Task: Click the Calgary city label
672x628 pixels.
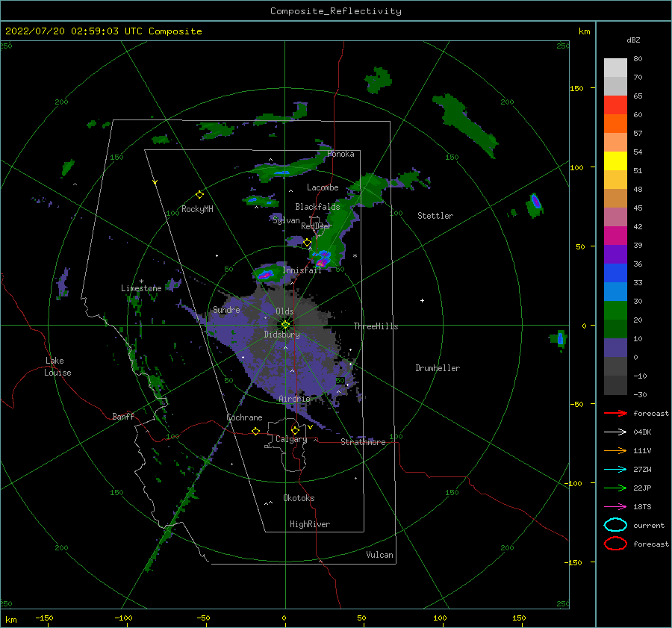Action: [291, 439]
